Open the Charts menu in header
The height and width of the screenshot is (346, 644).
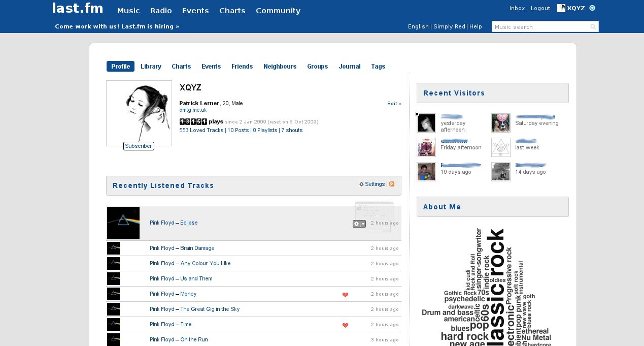tap(232, 11)
